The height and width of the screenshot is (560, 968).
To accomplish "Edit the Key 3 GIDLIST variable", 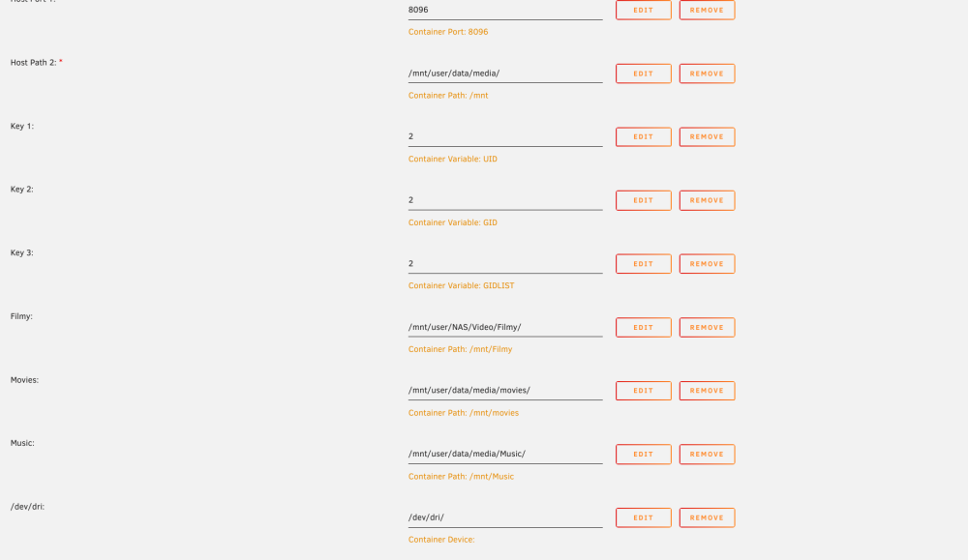I will click(644, 264).
